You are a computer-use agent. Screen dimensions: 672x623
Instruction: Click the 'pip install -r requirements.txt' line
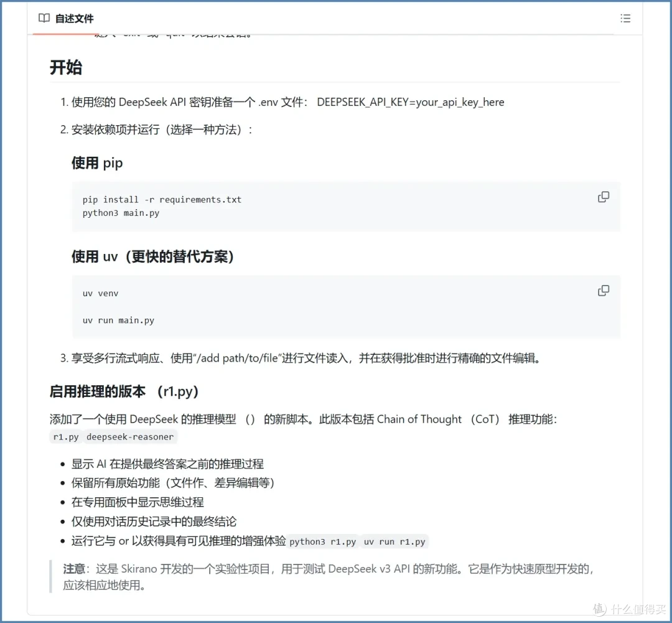(162, 199)
